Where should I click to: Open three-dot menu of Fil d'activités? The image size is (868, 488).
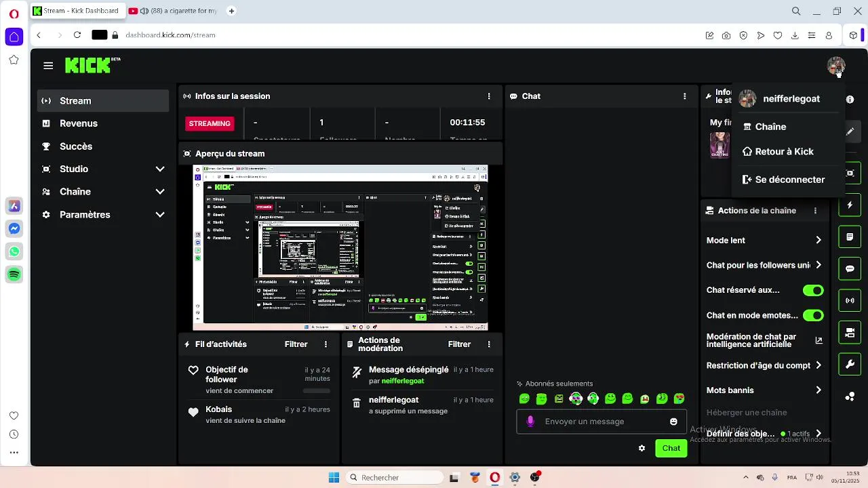point(326,344)
